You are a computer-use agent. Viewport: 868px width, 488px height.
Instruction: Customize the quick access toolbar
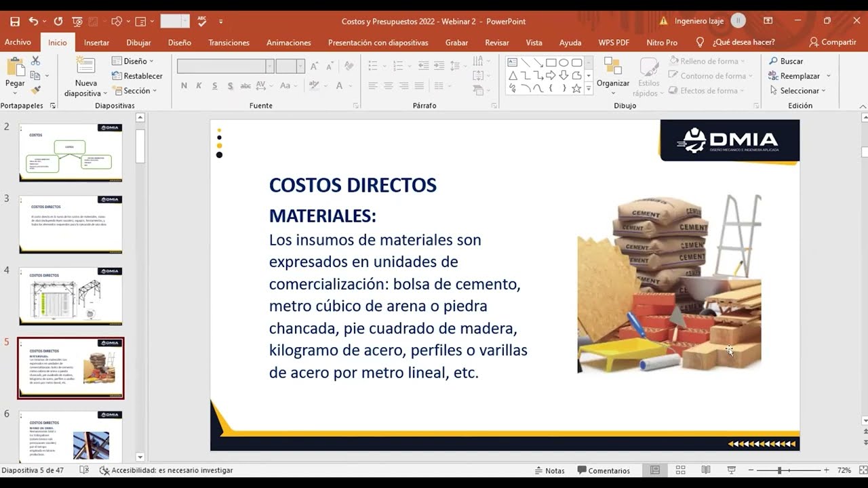pos(220,22)
